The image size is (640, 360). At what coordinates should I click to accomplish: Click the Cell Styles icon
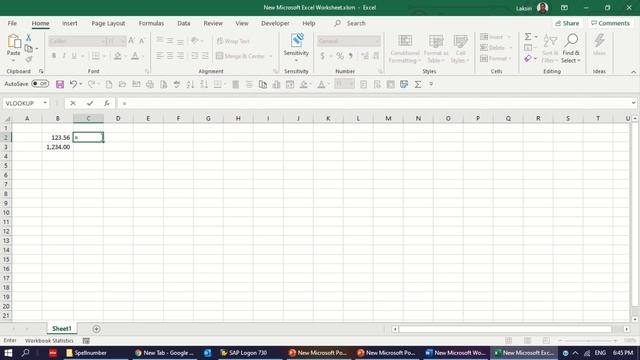pos(460,41)
